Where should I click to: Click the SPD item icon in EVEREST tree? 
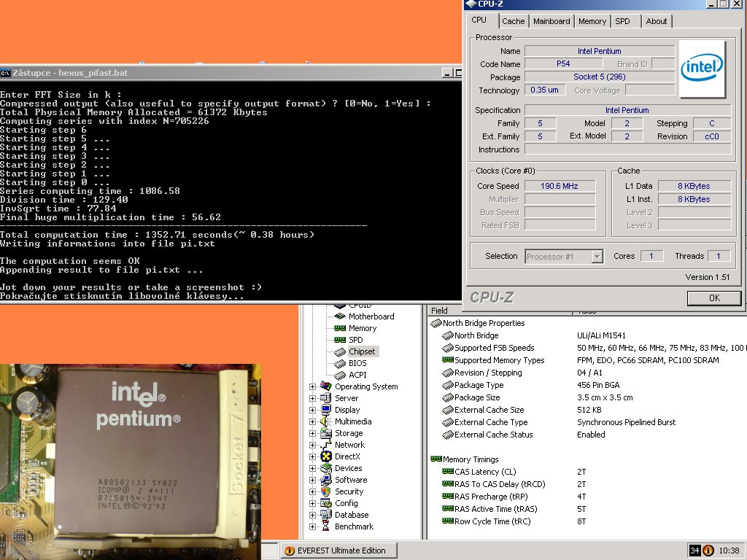tap(340, 340)
